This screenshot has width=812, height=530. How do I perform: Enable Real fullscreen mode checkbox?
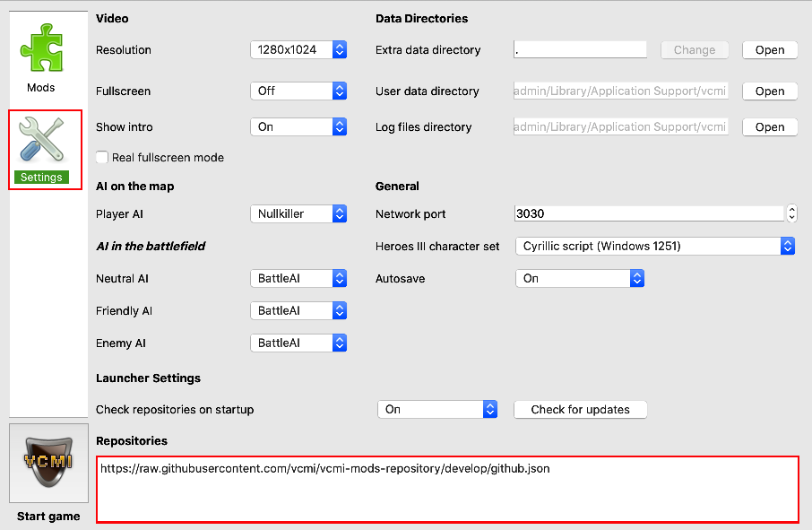point(102,158)
